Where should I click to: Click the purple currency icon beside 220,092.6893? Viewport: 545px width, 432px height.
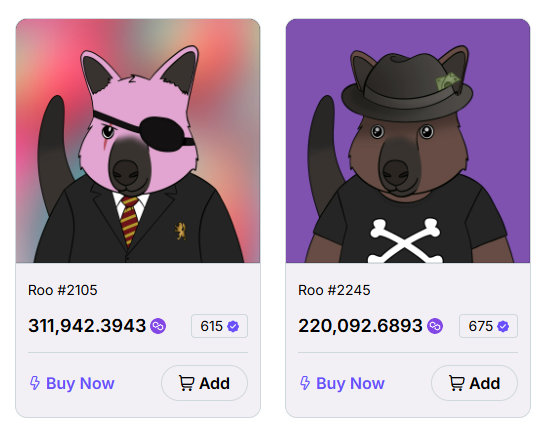(x=435, y=326)
